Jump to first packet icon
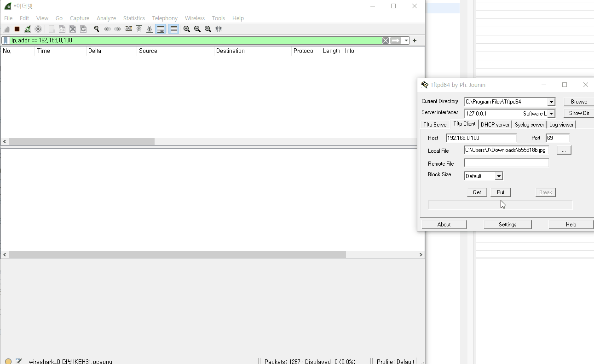594x364 pixels. (x=139, y=29)
